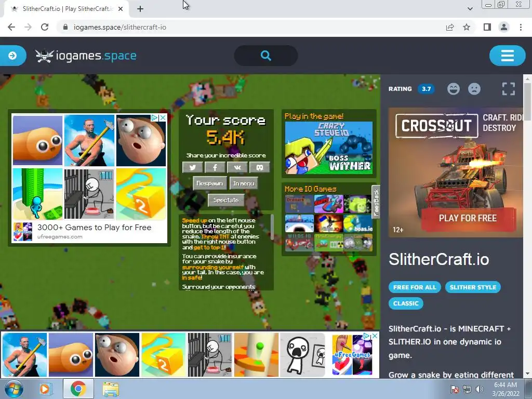Image resolution: width=532 pixels, height=399 pixels.
Task: Open the boas.io game thumbnail
Action: (358, 223)
